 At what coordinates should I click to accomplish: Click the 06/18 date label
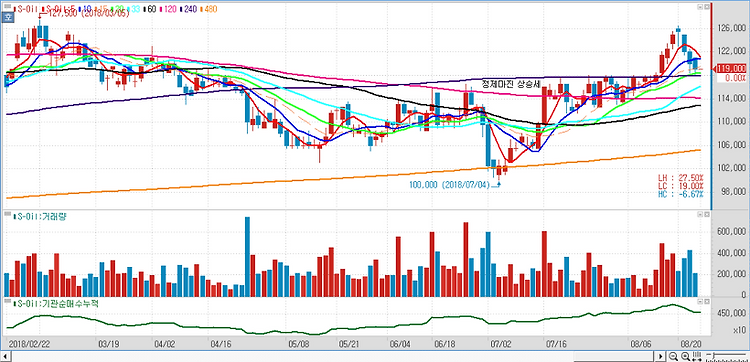[x=445, y=344]
